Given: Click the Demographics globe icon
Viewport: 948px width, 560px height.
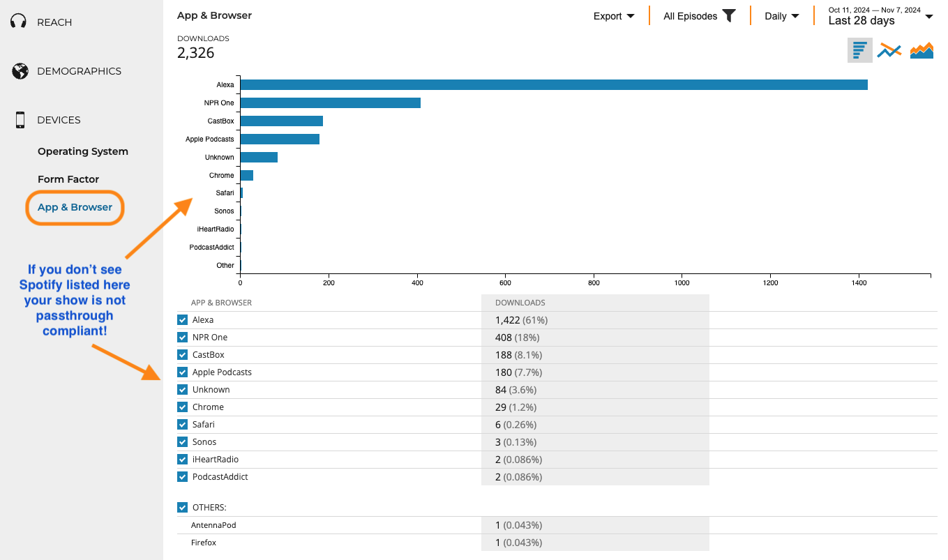Looking at the screenshot, I should (20, 71).
